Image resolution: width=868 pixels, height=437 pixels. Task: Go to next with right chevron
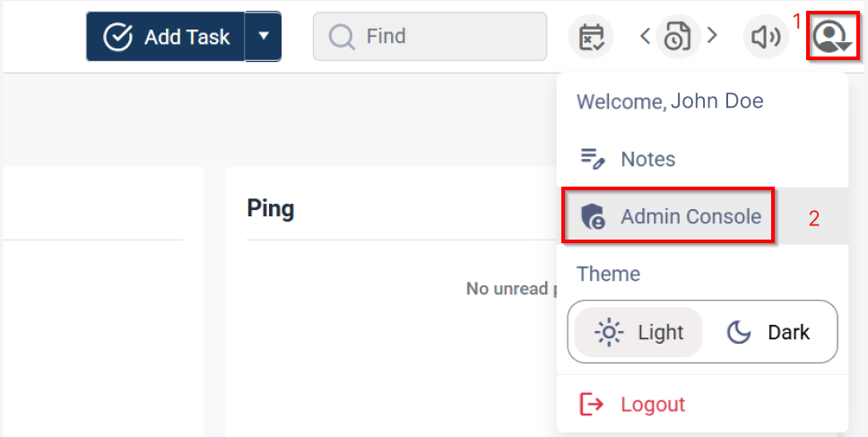point(712,36)
